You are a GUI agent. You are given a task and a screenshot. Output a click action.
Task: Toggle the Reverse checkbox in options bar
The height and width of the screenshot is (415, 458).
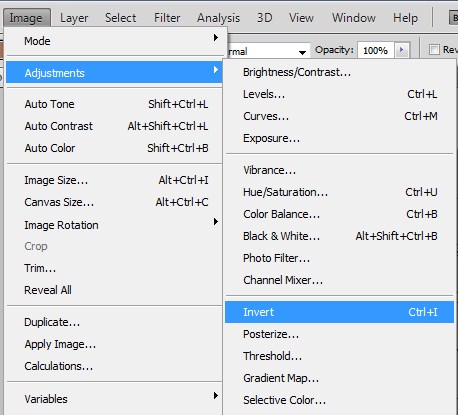click(x=434, y=50)
